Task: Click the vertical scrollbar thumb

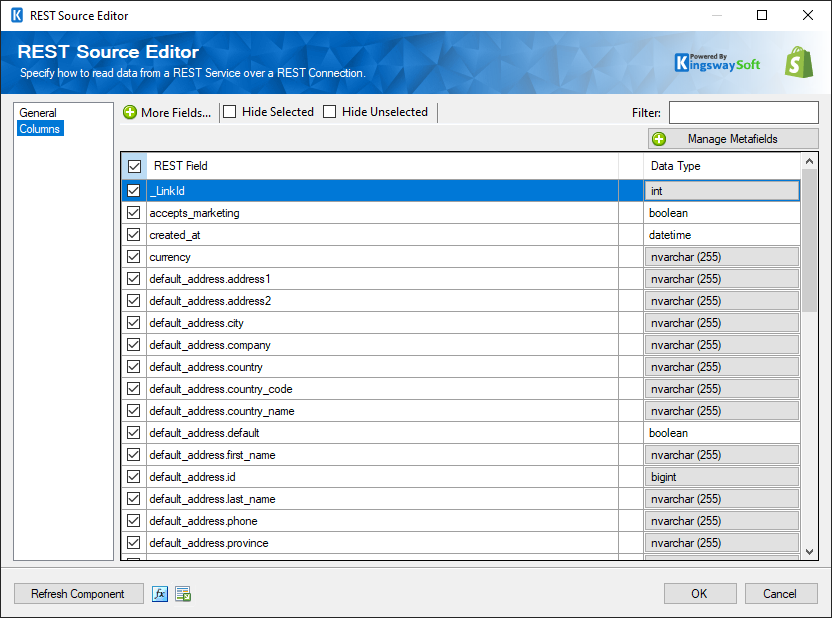Action: coord(809,240)
